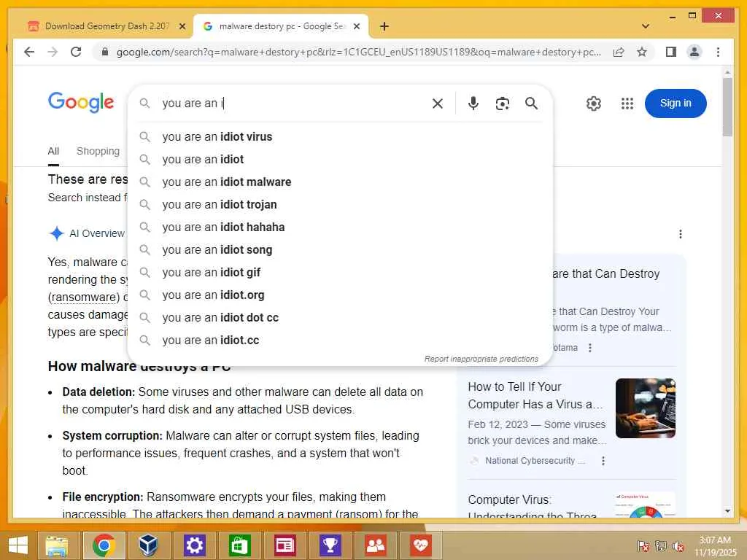Image resolution: width=747 pixels, height=560 pixels.
Task: Close the malware destory pc tab
Action: [x=356, y=26]
